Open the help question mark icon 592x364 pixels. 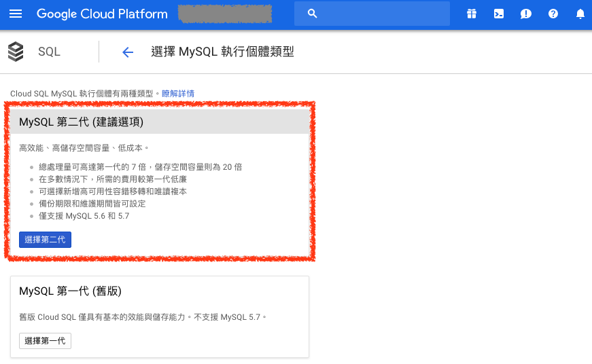[553, 14]
